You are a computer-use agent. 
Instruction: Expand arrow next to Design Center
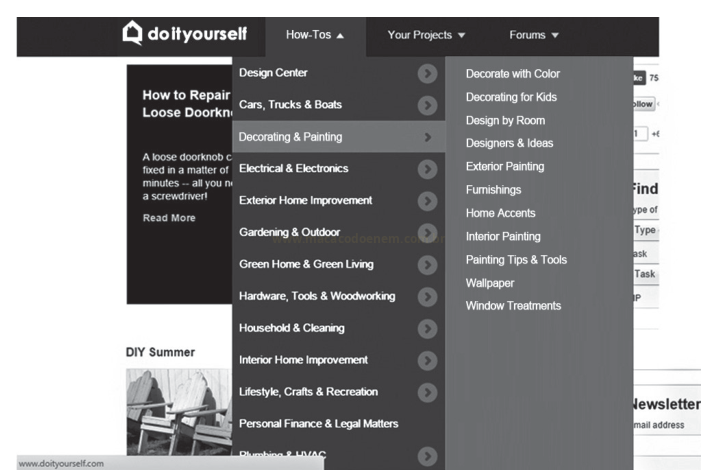click(x=427, y=74)
